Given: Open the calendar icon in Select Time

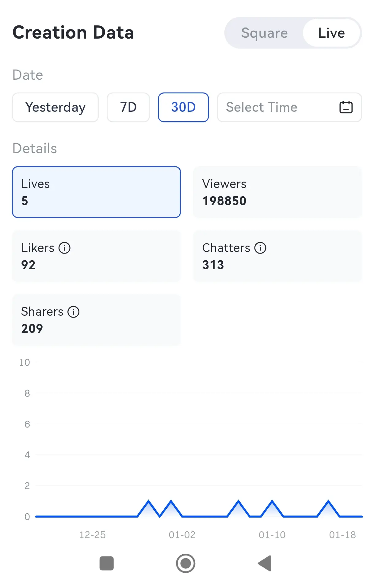Looking at the screenshot, I should click(346, 107).
